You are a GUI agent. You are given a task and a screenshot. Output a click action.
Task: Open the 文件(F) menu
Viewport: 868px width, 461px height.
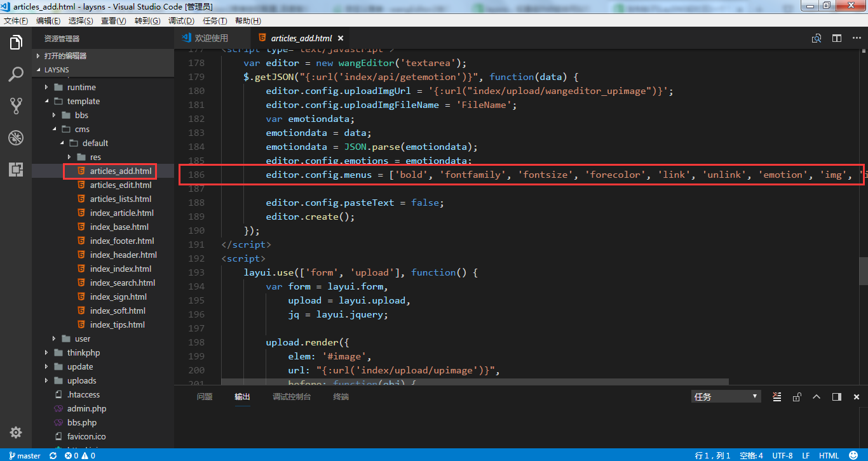16,21
